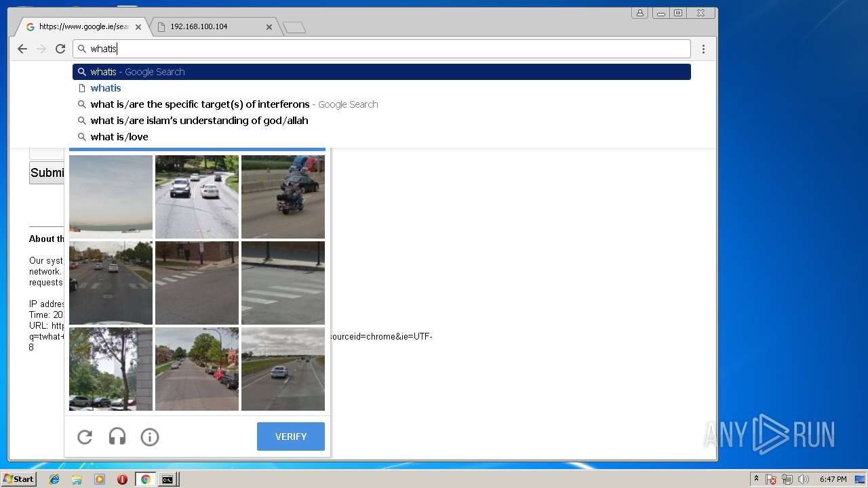The width and height of the screenshot is (868, 488).
Task: Close the google.ie tab
Action: pyautogui.click(x=138, y=27)
